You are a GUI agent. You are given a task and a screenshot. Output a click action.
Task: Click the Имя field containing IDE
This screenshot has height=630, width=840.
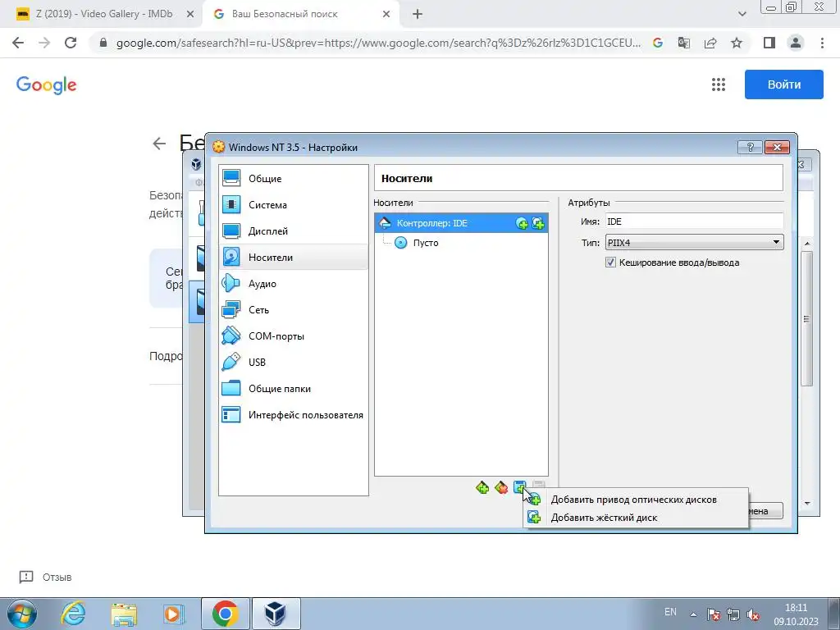(x=694, y=221)
